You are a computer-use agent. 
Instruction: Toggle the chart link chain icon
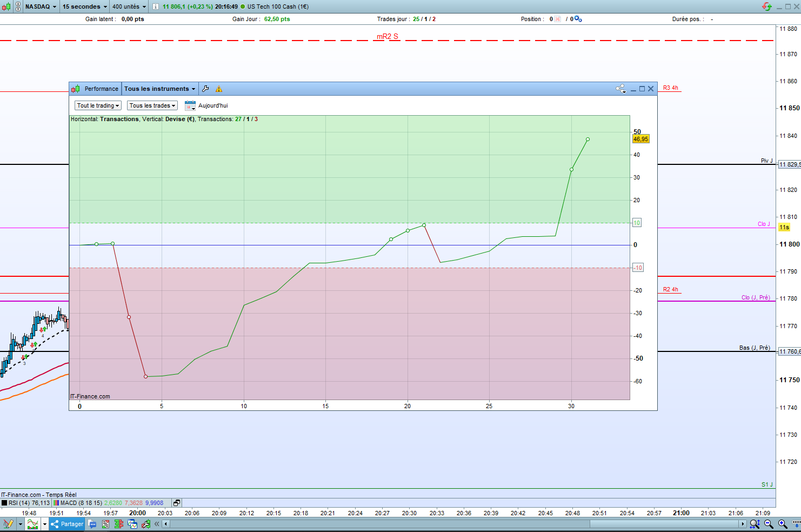pos(18,6)
